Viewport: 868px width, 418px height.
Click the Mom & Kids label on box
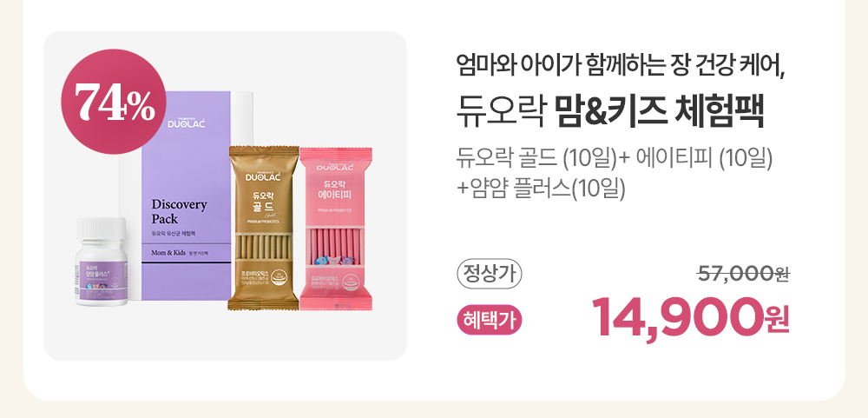(x=169, y=253)
